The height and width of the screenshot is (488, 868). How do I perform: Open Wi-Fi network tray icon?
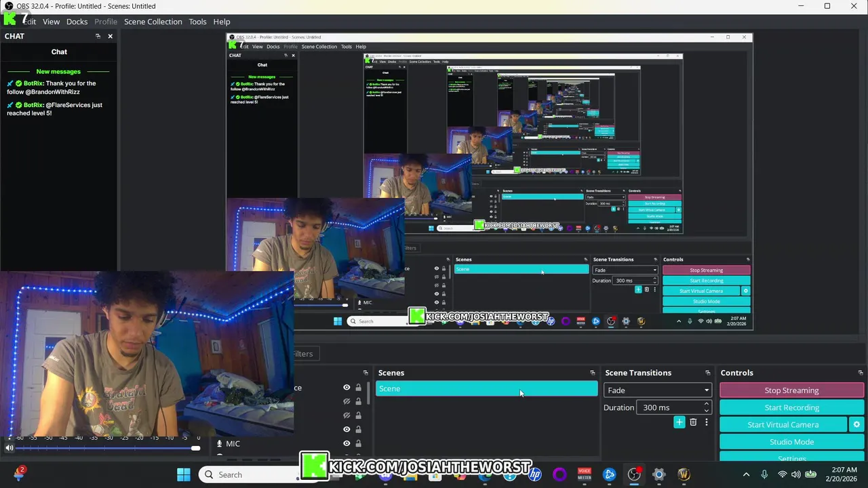[x=783, y=474]
